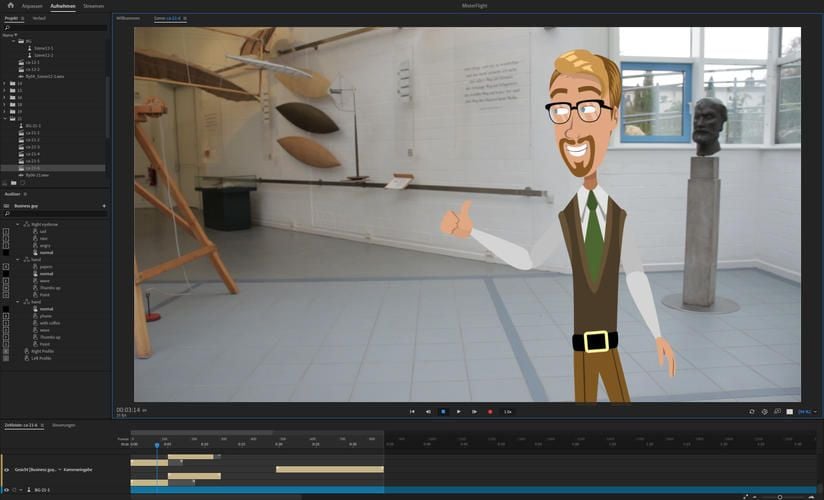Open the scene panel menu icon
Image resolution: width=824 pixels, height=500 pixels.
pyautogui.click(x=185, y=18)
